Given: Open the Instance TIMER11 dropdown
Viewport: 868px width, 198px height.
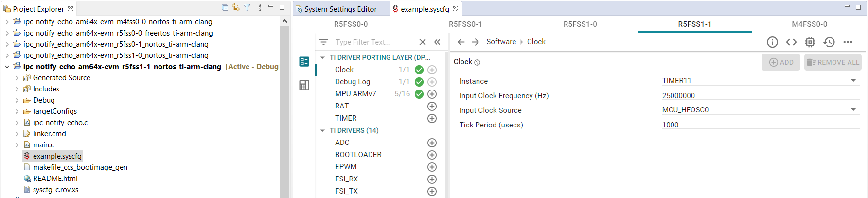Looking at the screenshot, I should click(853, 81).
